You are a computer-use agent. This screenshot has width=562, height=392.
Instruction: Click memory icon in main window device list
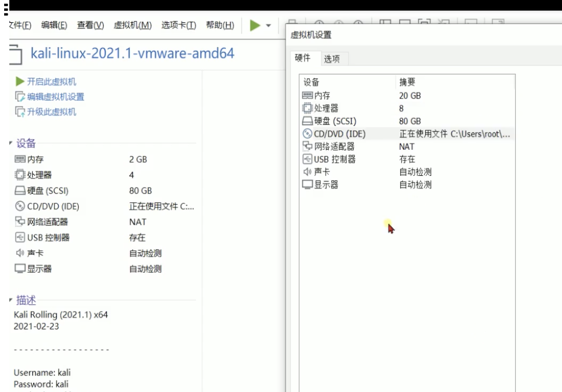[x=20, y=159]
